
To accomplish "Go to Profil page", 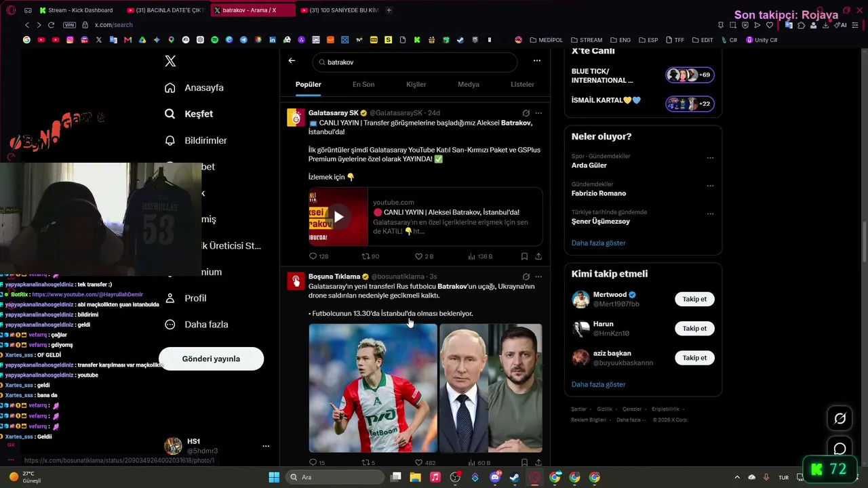I will pyautogui.click(x=185, y=298).
